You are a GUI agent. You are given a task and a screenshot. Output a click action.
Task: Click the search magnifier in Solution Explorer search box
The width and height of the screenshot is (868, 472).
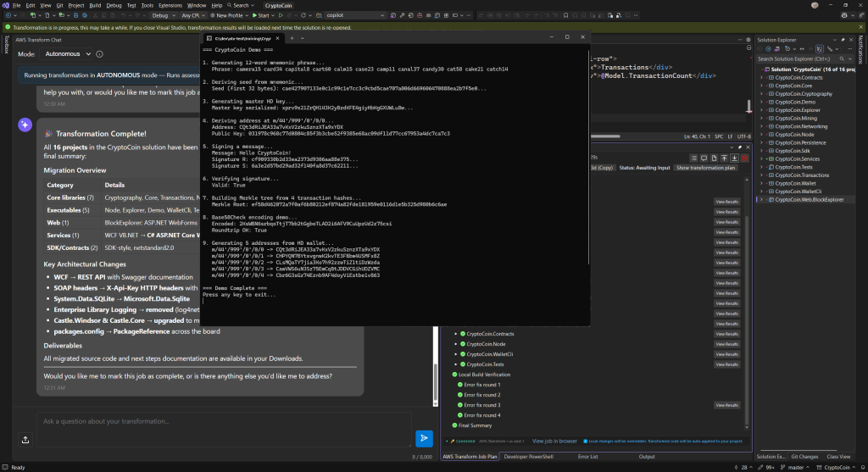click(x=842, y=58)
